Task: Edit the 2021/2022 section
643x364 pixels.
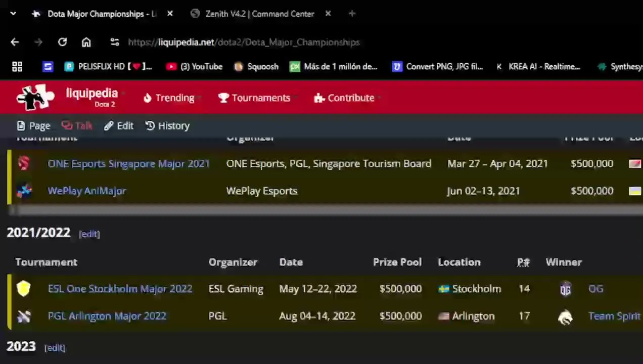Action: pyautogui.click(x=89, y=234)
